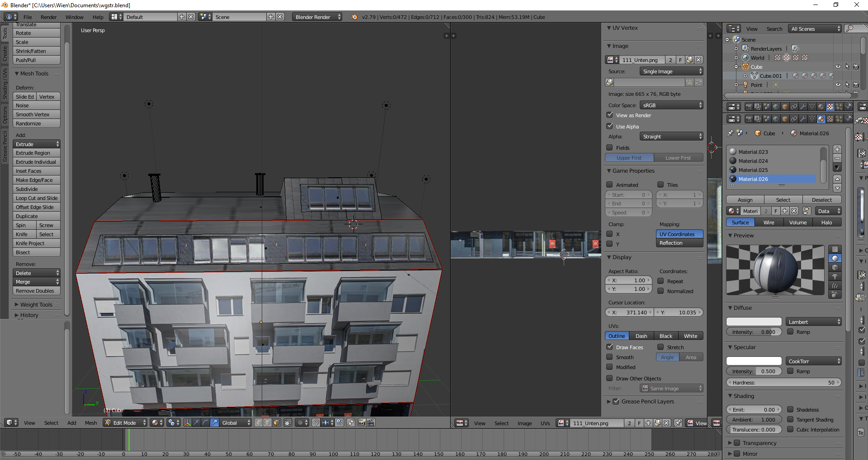Image resolution: width=868 pixels, height=460 pixels.
Task: Enable the Shadeless checkbox
Action: tap(790, 409)
